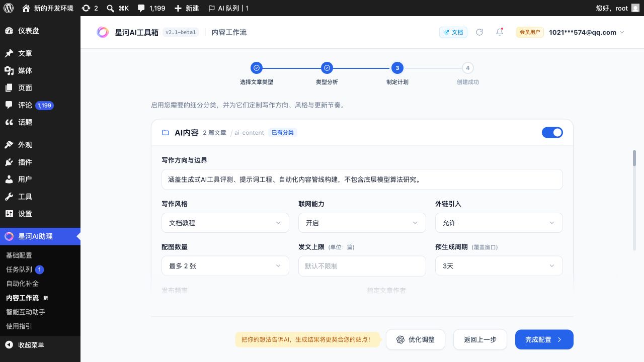Click the 评论 comment icon in the sidebar
644x362 pixels.
9,105
